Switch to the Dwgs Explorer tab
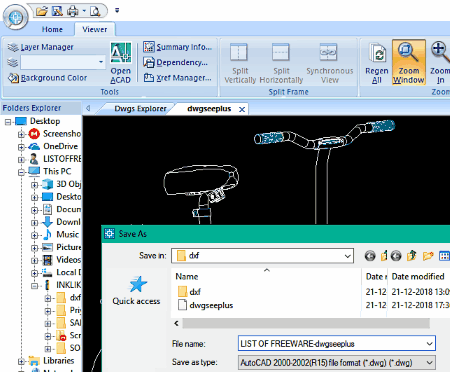Screen dimensions: 450x372 coord(140,109)
